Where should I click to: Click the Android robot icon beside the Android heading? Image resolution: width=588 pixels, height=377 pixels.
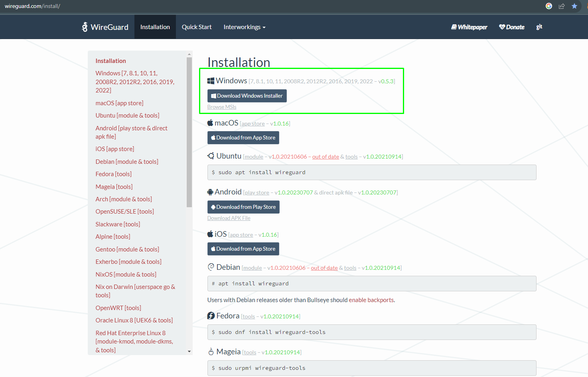coord(210,192)
